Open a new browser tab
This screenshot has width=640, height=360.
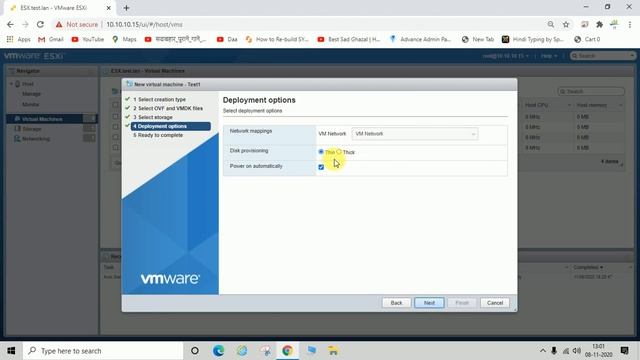click(126, 8)
